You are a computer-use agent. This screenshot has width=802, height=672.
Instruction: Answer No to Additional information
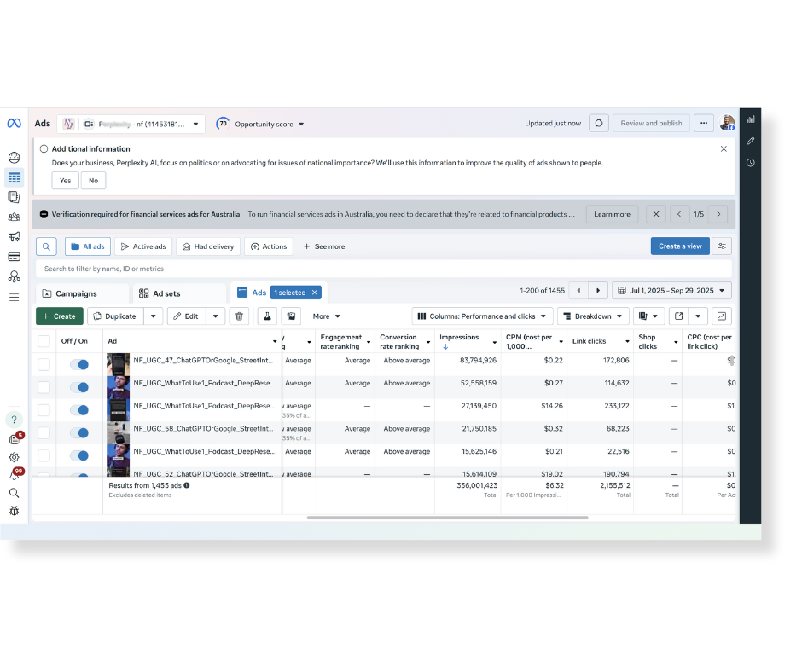tap(93, 181)
